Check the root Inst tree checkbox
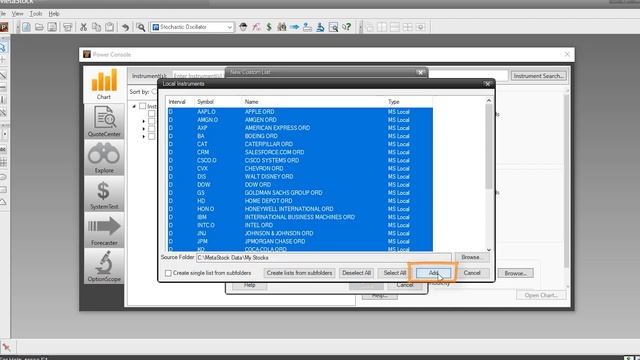Viewport: 640px width, 360px height. [x=142, y=106]
